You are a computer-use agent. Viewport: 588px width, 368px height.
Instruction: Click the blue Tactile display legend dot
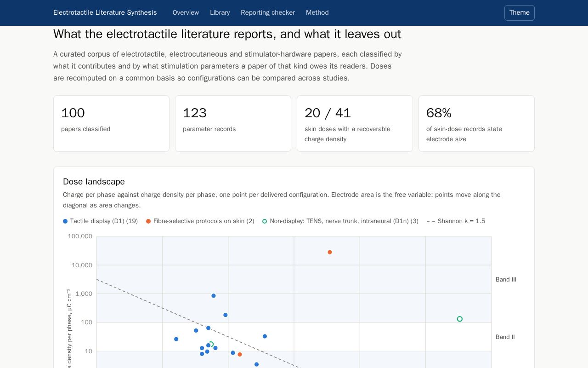pyautogui.click(x=65, y=221)
